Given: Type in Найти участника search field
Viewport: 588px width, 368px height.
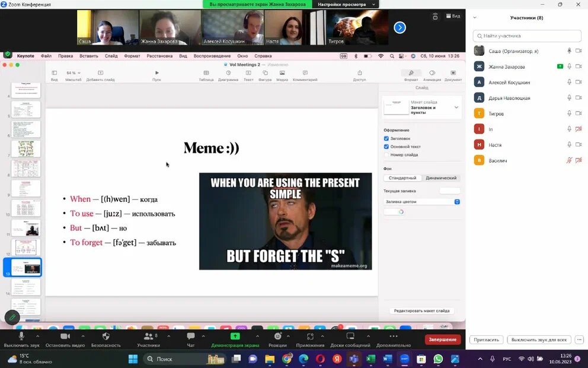Looking at the screenshot, I should click(x=527, y=36).
